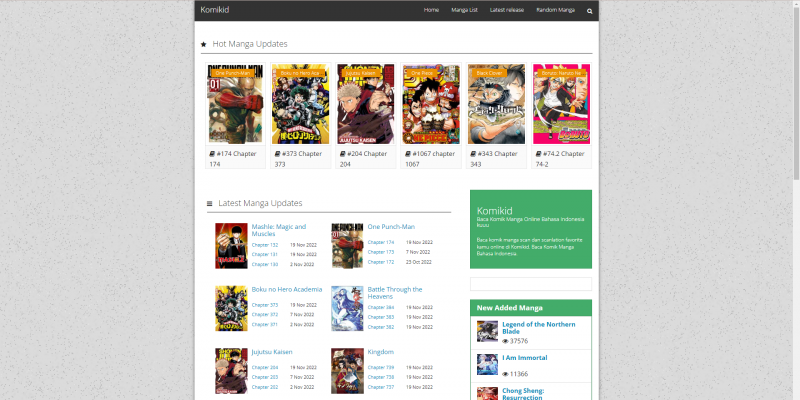Click Battle Through the Heavens thumbnail
The image size is (800, 400).
(x=347, y=308)
